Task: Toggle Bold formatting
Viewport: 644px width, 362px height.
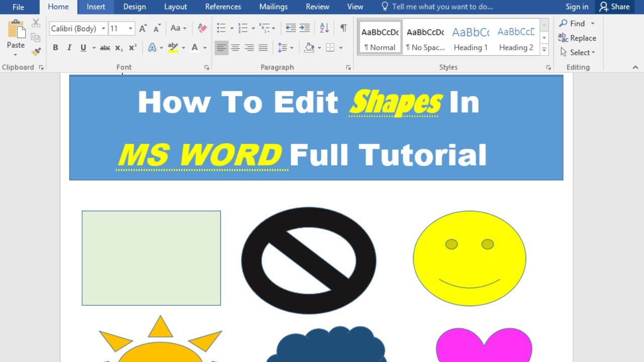Action: [x=55, y=48]
